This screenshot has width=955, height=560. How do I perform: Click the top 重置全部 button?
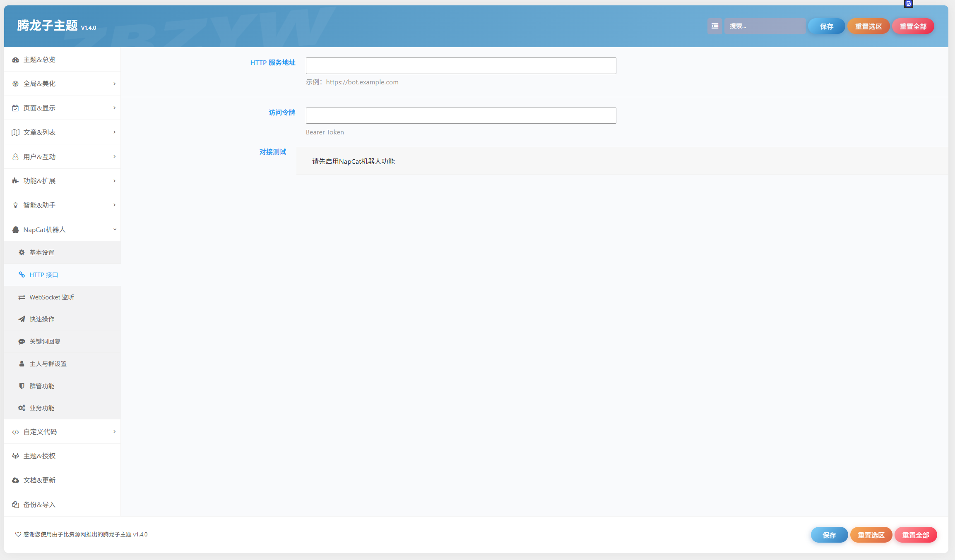pyautogui.click(x=913, y=26)
